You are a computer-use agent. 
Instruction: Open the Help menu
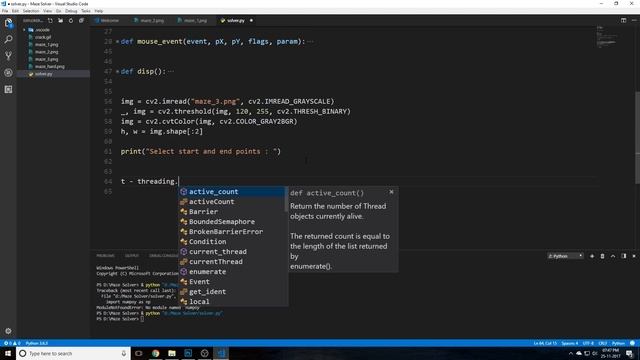(99, 11)
